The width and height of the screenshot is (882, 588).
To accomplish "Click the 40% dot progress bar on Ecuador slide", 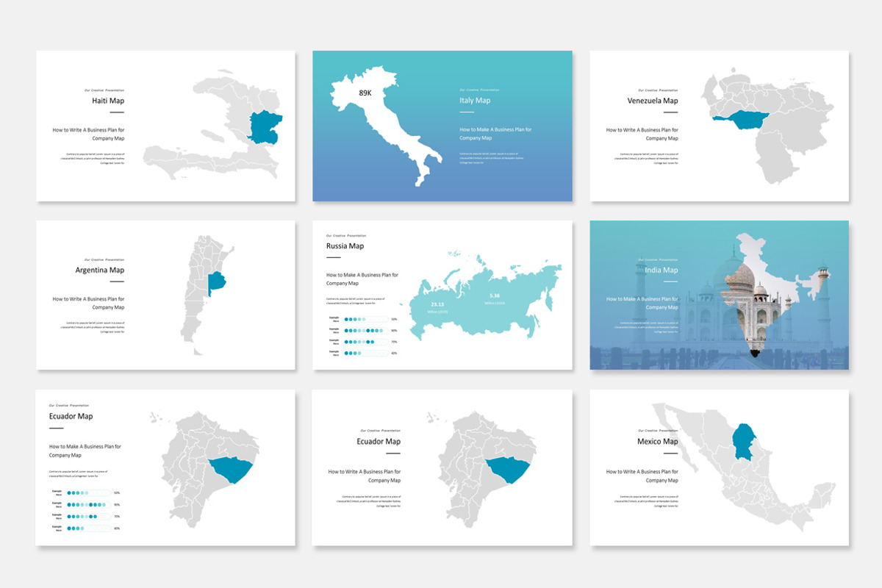I will 88,528.
